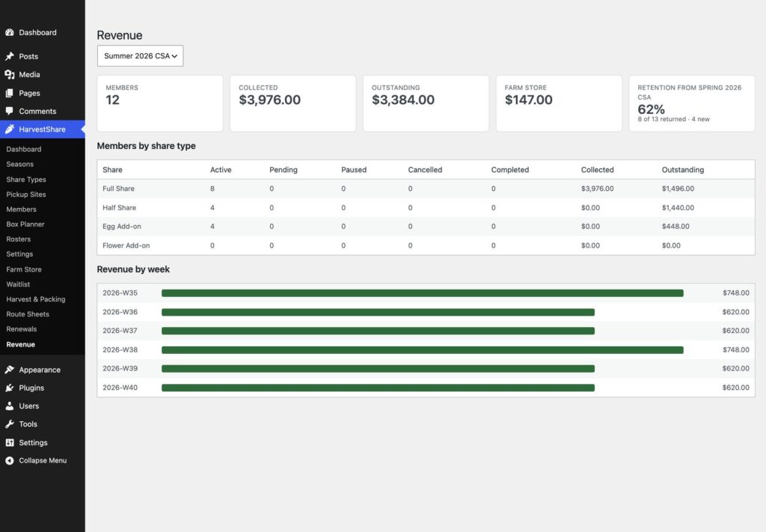Click the Active column header
Viewport: 766px width, 532px height.
[x=221, y=170]
